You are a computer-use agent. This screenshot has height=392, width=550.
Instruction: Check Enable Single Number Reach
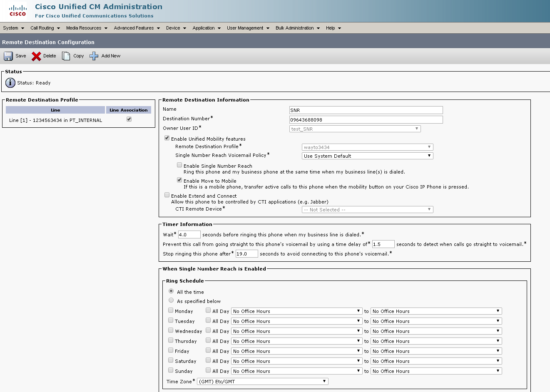point(179,165)
